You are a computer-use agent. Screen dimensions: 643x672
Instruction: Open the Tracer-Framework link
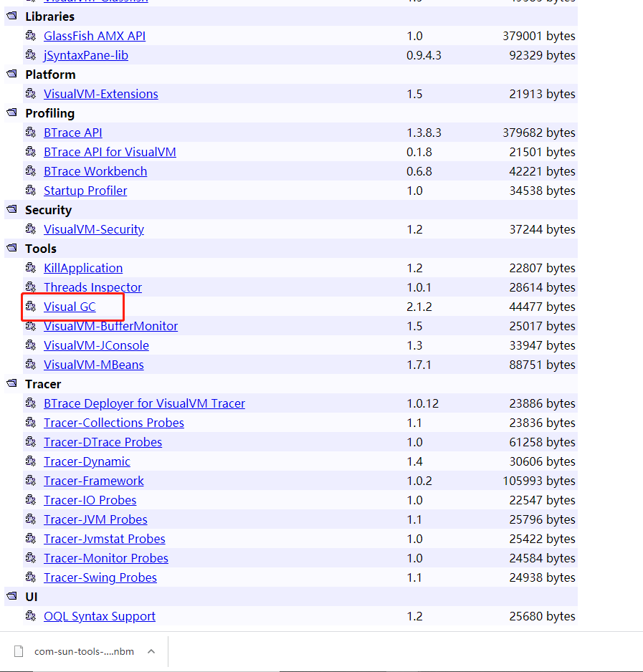(x=93, y=481)
